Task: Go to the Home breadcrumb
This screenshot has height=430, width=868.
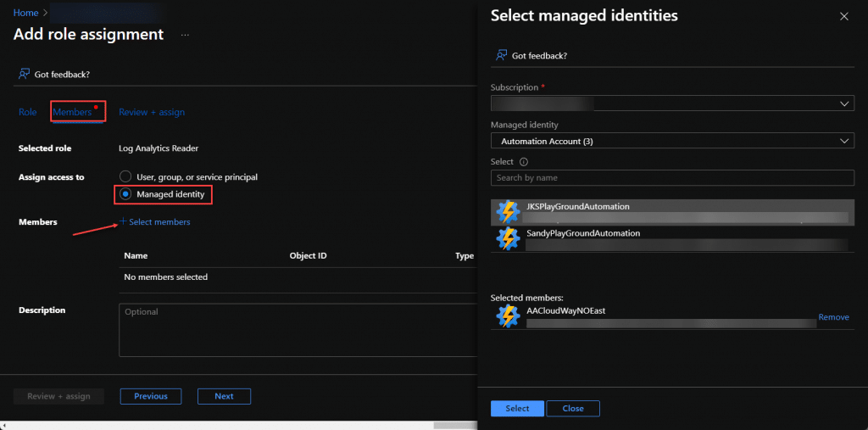Action: pyautogui.click(x=25, y=12)
